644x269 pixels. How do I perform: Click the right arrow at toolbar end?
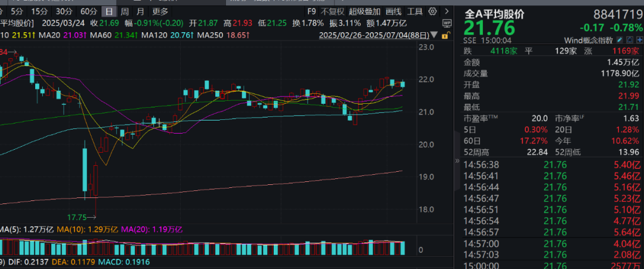447,11
